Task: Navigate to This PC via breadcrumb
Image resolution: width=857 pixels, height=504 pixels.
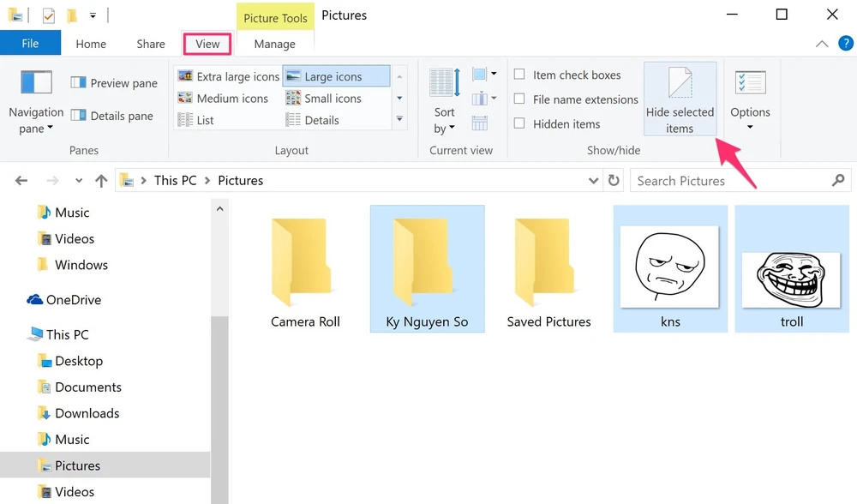Action: point(175,180)
